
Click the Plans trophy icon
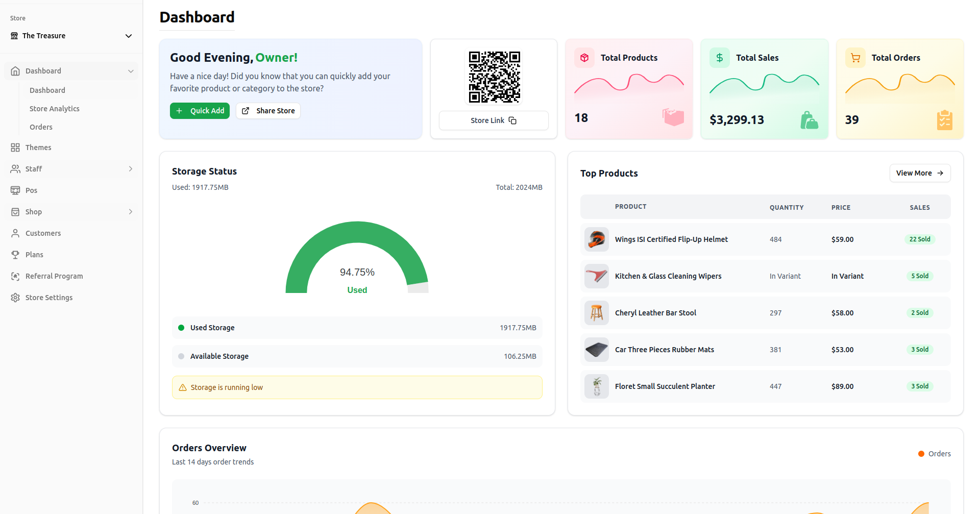pyautogui.click(x=15, y=255)
